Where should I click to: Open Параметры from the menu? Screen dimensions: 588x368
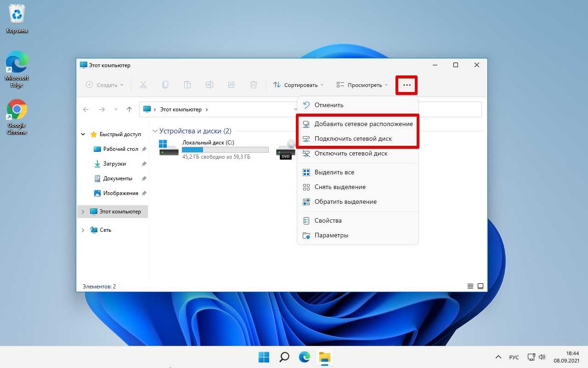(x=358, y=235)
